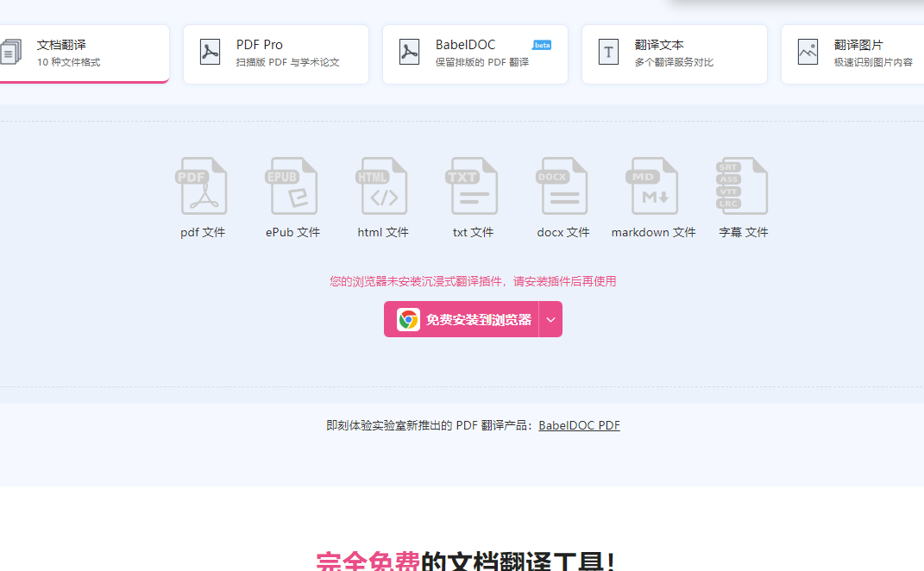Open the 翻译图片 tab

point(852,53)
